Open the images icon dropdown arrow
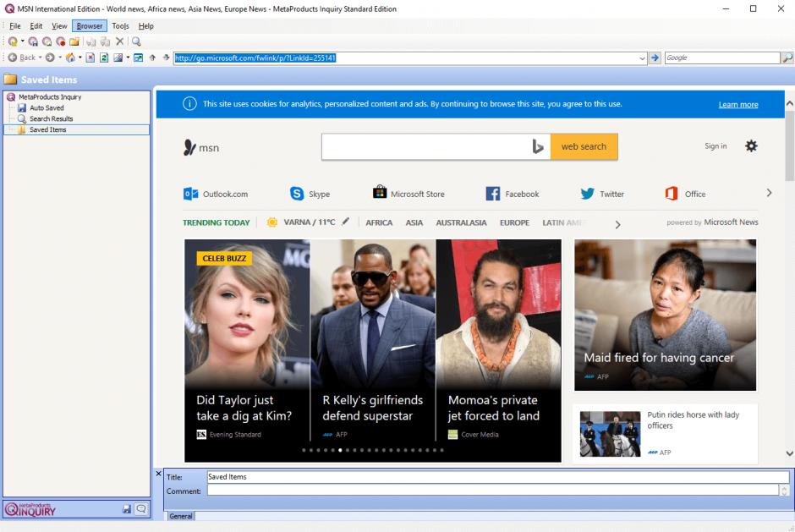 click(128, 58)
